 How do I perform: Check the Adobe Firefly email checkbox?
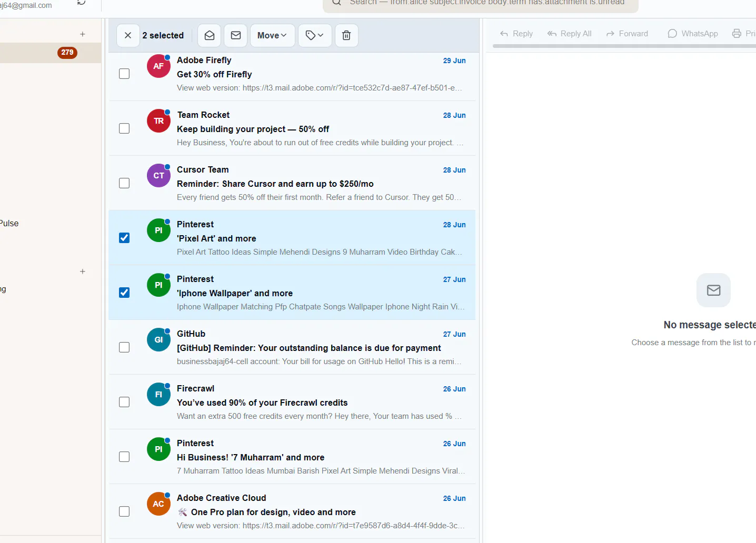coord(124,74)
